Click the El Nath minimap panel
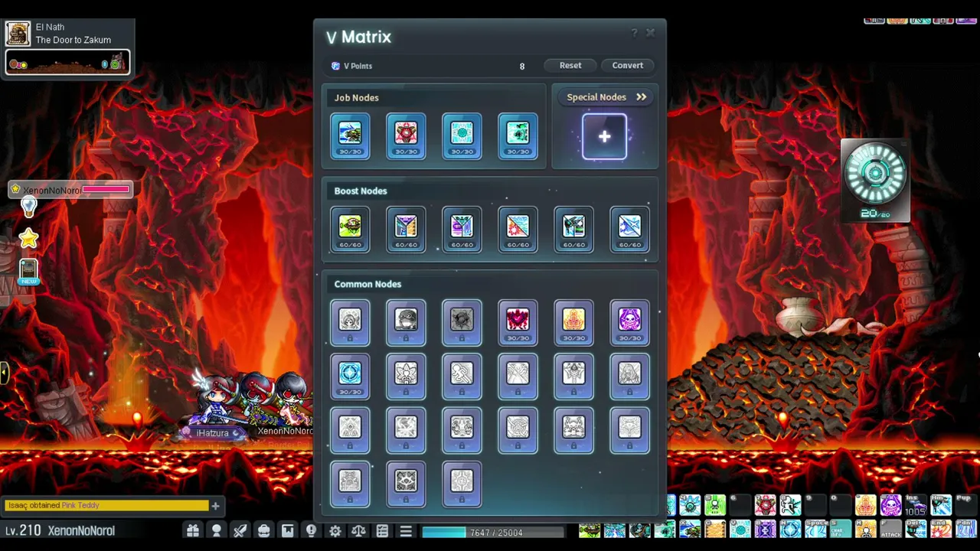The height and width of the screenshot is (551, 980). pos(67,47)
